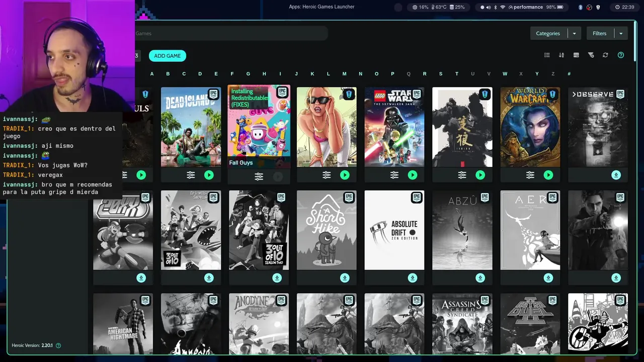Open the American Nightmare cover
This screenshot has height=362, width=644.
(123, 324)
